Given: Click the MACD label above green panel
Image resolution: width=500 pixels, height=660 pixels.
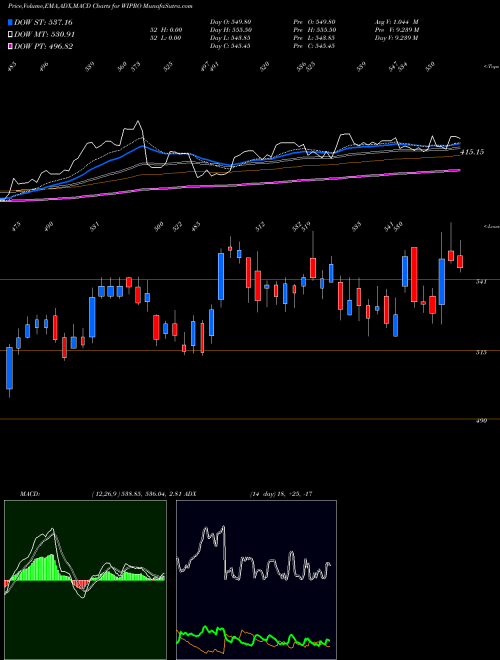Looking at the screenshot, I should [29, 494].
